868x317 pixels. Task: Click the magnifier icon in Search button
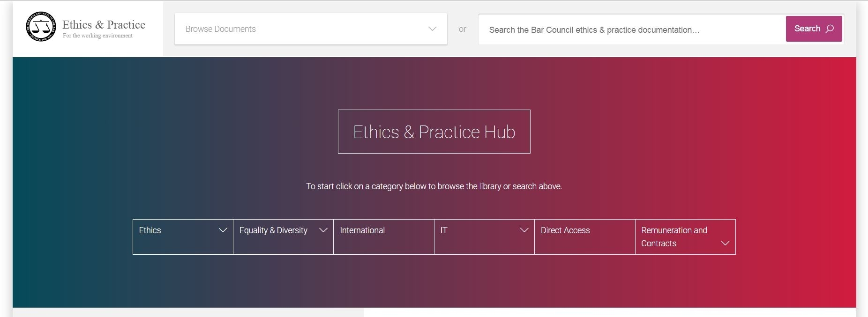click(x=830, y=29)
